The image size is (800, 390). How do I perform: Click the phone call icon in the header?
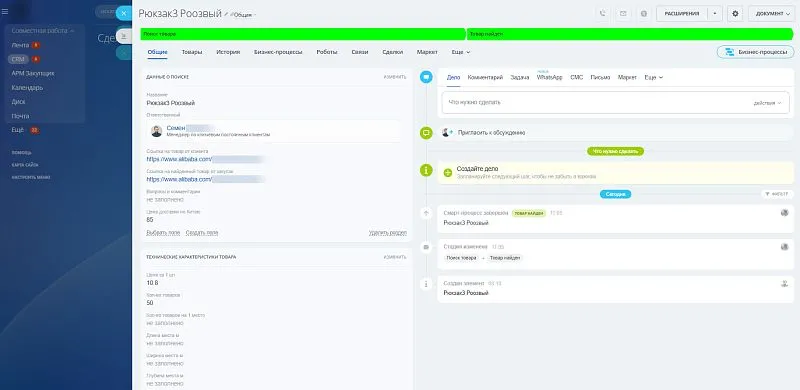pyautogui.click(x=603, y=14)
